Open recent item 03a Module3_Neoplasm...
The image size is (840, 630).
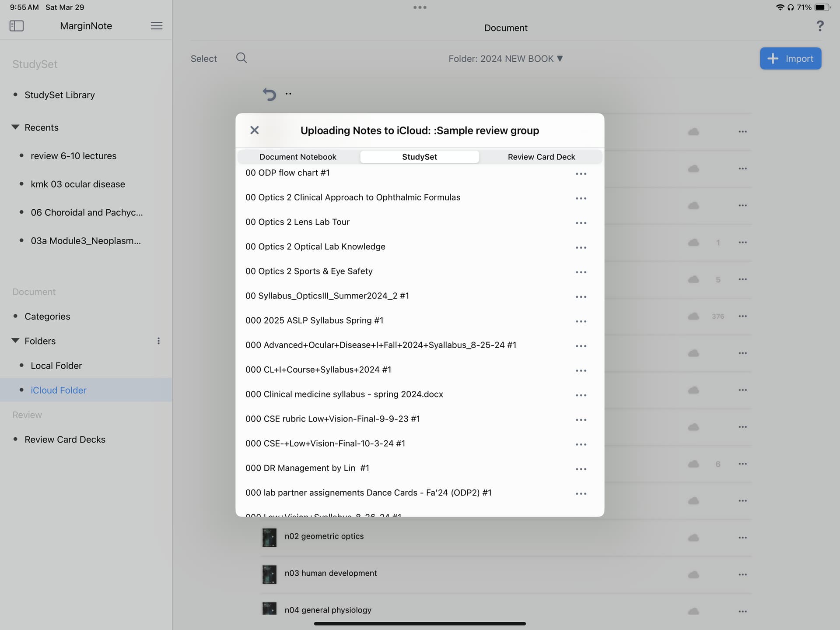coord(86,241)
